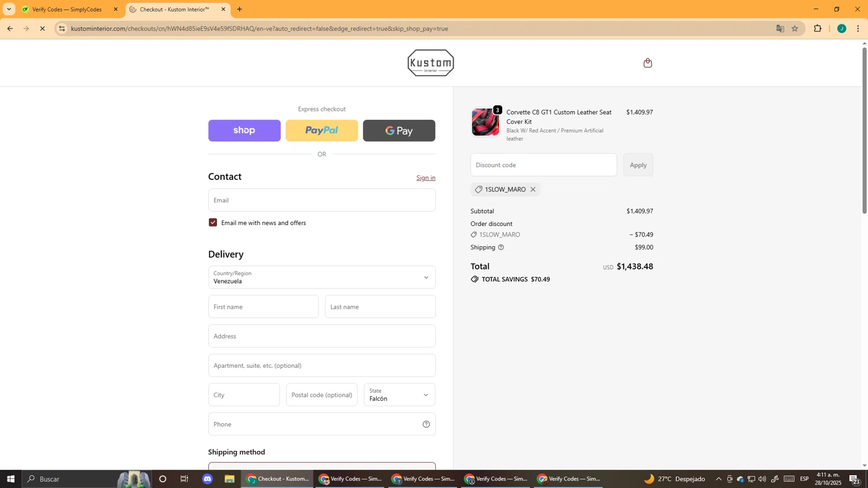Click the Corvette seat cover product thumbnail
Viewport: 868px width, 488px height.
click(x=486, y=122)
